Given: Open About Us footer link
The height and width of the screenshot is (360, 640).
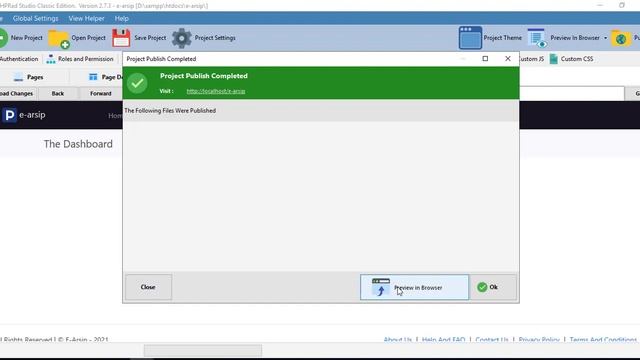Looking at the screenshot, I should pos(398,340).
